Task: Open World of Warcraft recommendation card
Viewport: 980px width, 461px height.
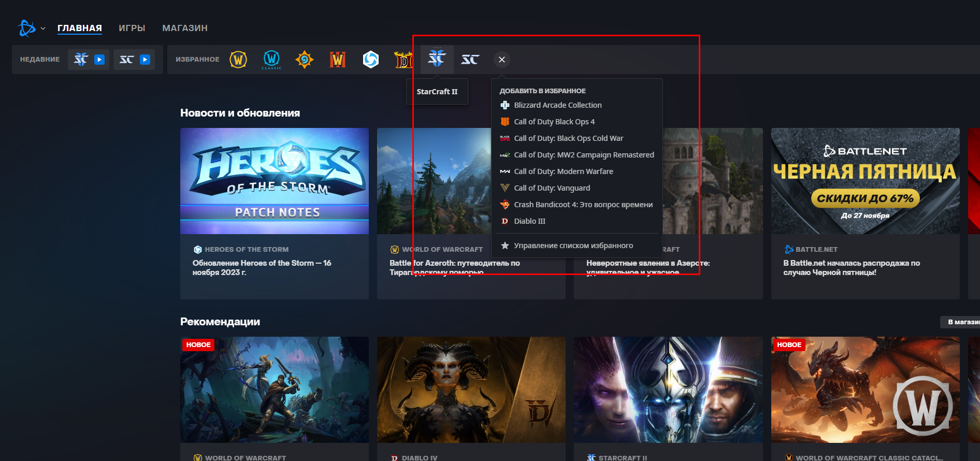Action: pos(275,399)
